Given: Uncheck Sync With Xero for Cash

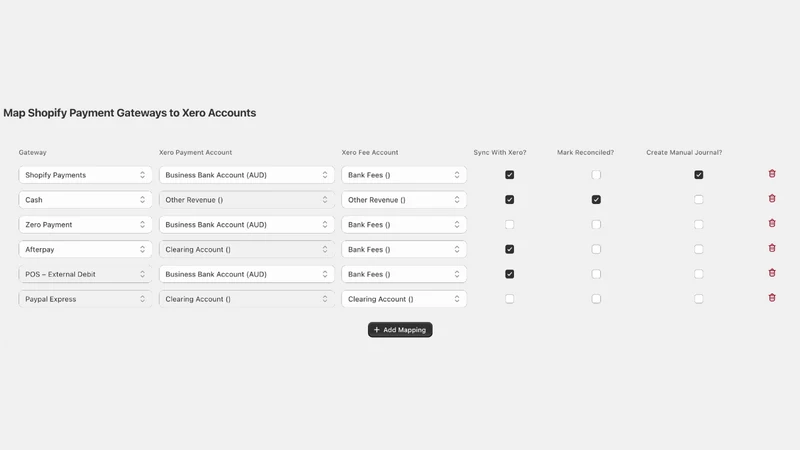Looking at the screenshot, I should pyautogui.click(x=509, y=199).
